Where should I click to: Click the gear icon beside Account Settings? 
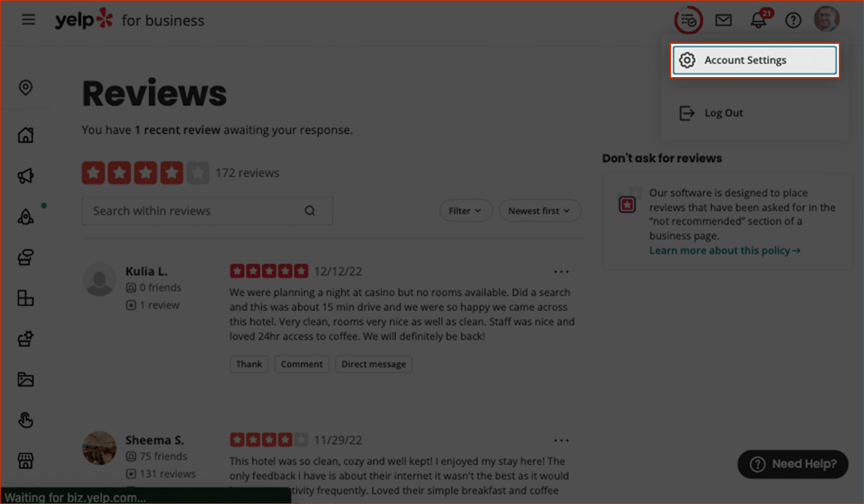click(x=688, y=60)
